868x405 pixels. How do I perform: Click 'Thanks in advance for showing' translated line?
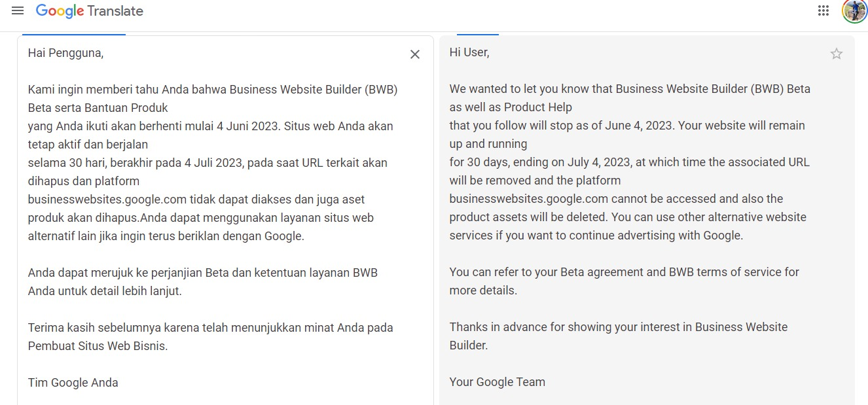pyautogui.click(x=619, y=327)
